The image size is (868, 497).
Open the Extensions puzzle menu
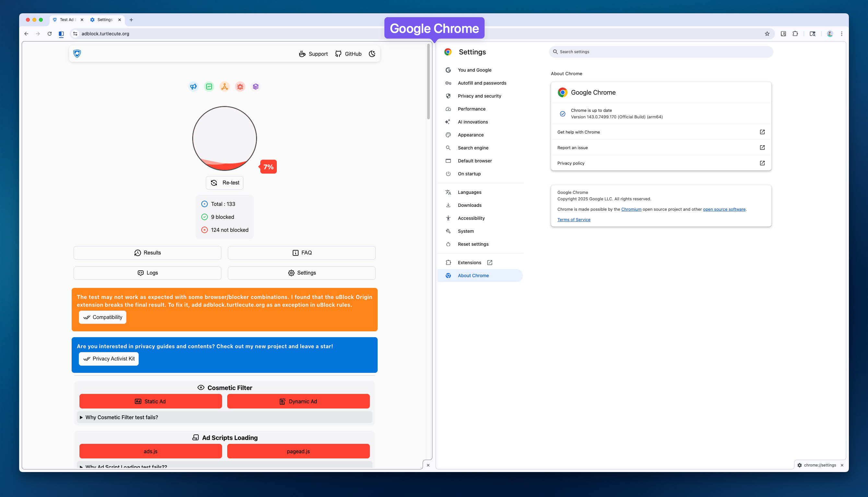click(795, 34)
